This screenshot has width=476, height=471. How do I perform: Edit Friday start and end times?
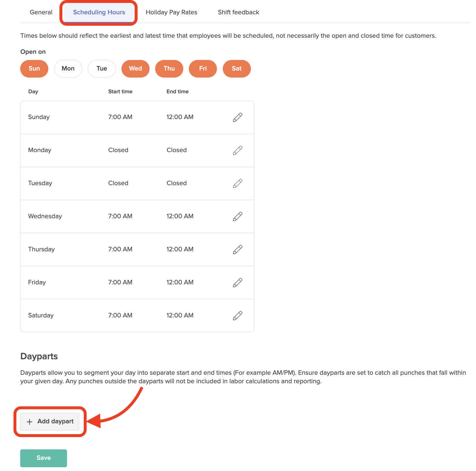coord(237,283)
